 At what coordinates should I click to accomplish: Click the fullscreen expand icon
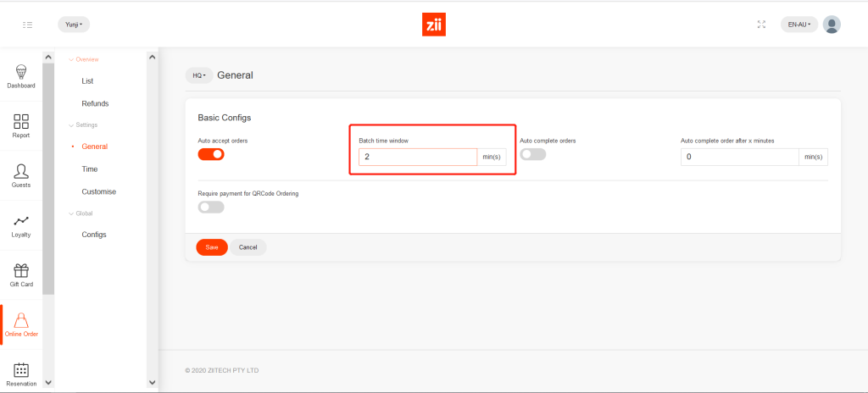[761, 25]
